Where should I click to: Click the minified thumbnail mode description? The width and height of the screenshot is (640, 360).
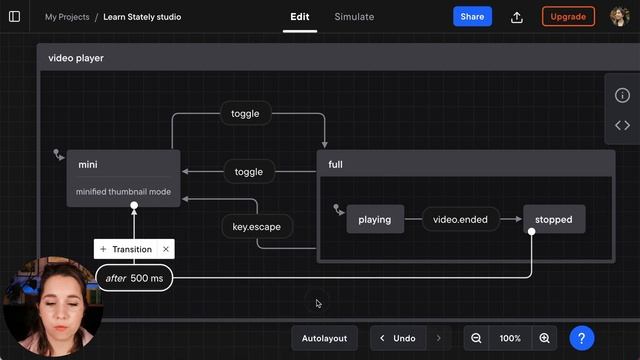pyautogui.click(x=123, y=192)
